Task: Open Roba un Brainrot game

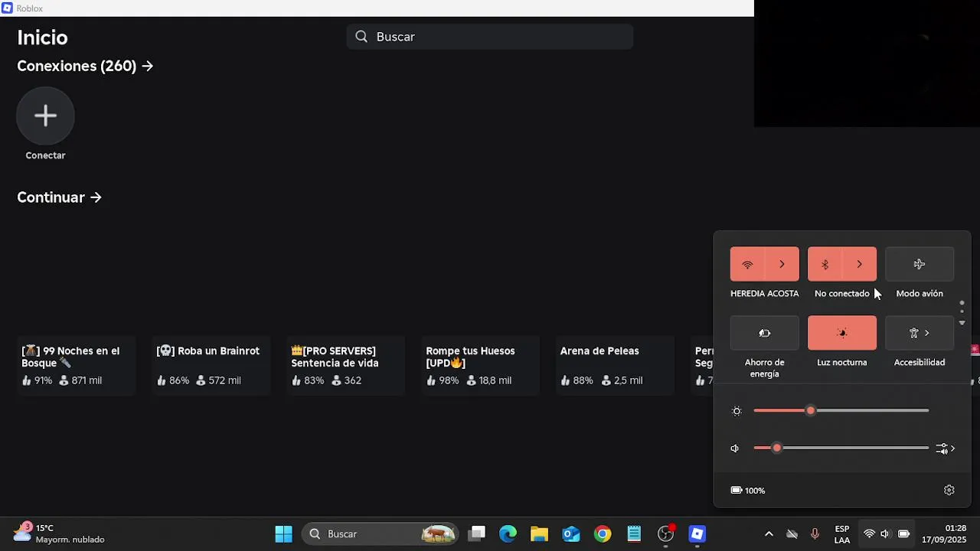Action: coord(211,366)
